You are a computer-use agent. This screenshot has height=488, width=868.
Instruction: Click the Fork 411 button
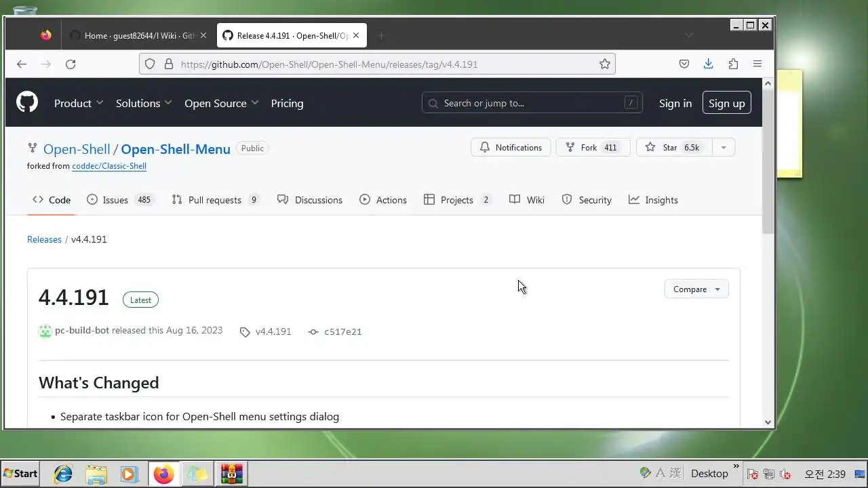click(593, 147)
